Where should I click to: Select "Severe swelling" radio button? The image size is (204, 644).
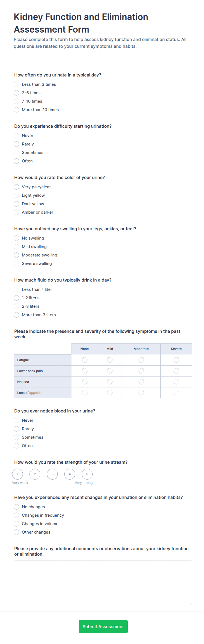pyautogui.click(x=16, y=263)
